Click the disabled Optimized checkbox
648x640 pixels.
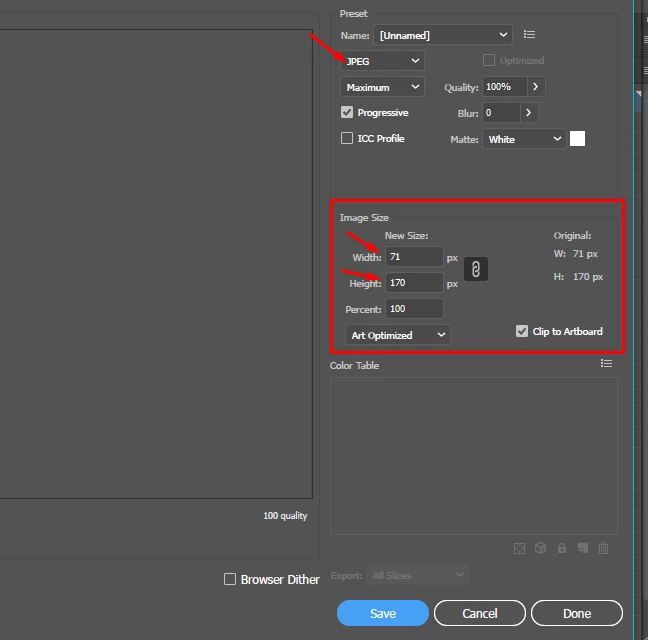tap(488, 60)
